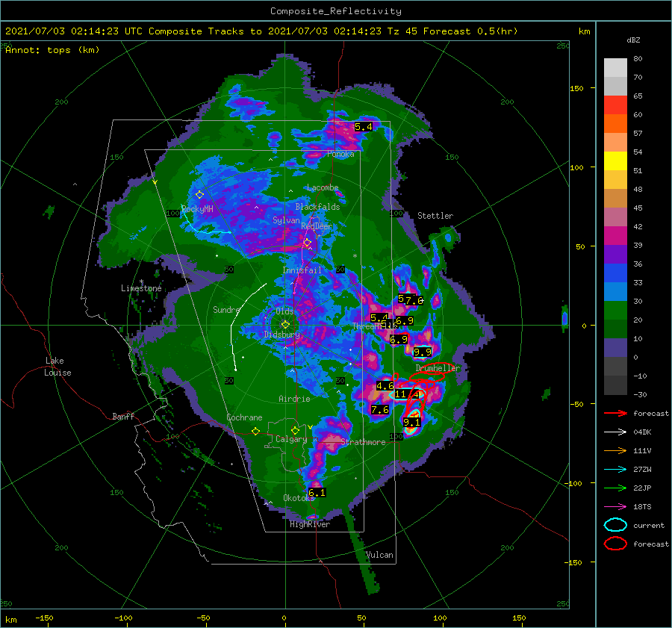Image resolution: width=672 pixels, height=628 pixels.
Task: Click the Okotoks city label
Action: click(x=299, y=497)
